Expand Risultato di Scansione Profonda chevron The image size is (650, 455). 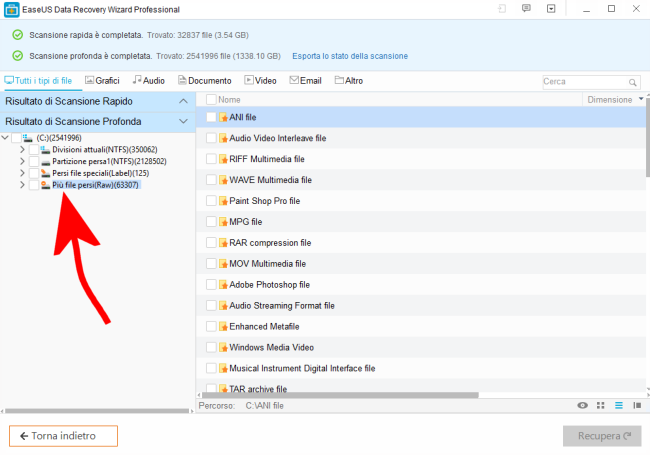coord(183,121)
